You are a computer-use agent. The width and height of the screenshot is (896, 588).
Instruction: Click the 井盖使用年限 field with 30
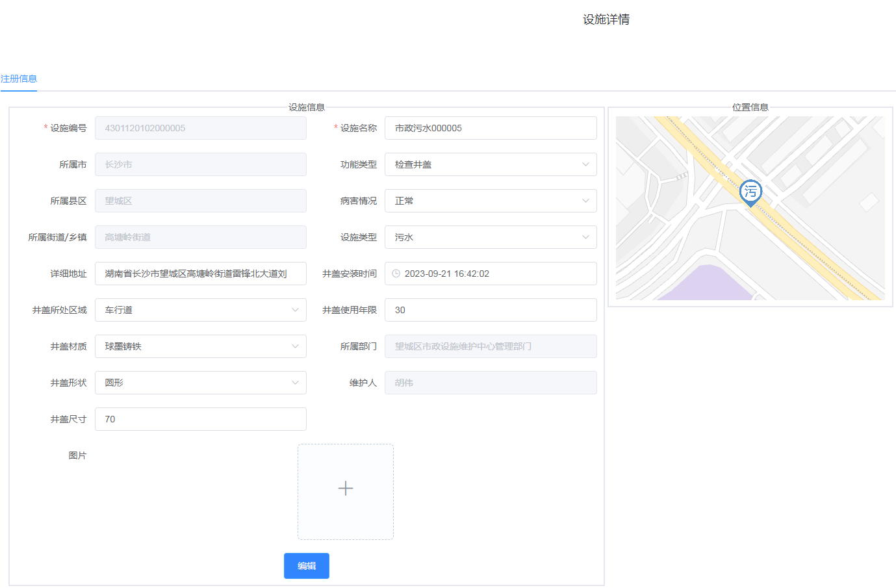click(491, 310)
